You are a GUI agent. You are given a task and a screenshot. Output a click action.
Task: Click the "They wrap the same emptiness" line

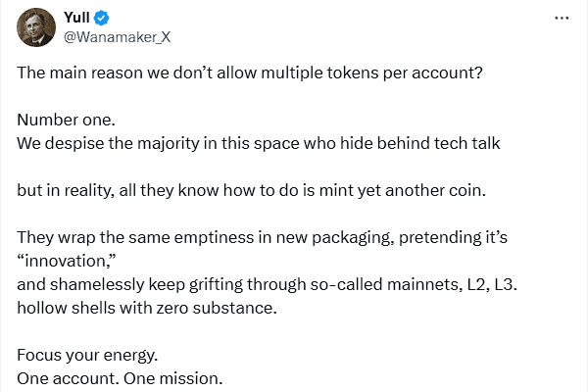(262, 238)
